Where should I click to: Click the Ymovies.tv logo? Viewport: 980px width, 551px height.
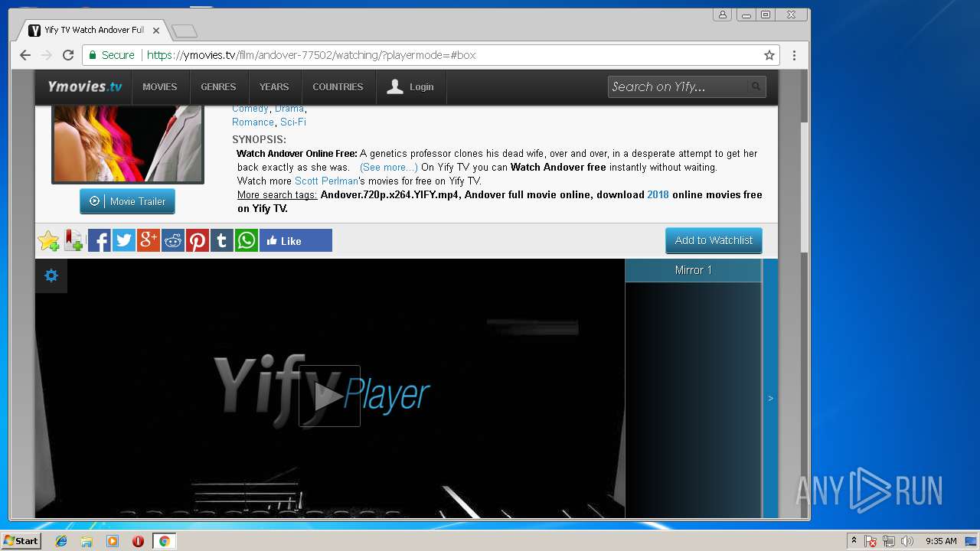tap(84, 86)
